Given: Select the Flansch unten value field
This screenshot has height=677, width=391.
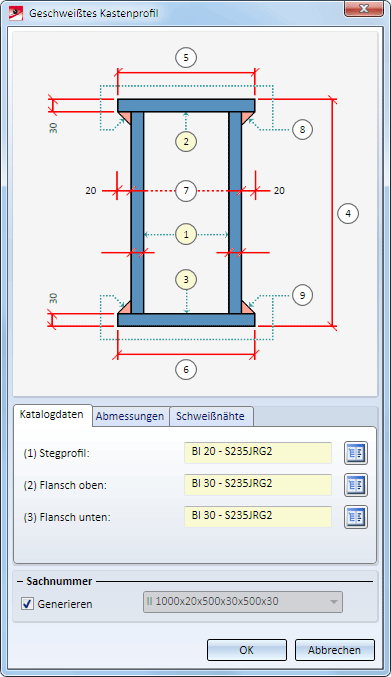Looking at the screenshot, I should click(x=258, y=517).
